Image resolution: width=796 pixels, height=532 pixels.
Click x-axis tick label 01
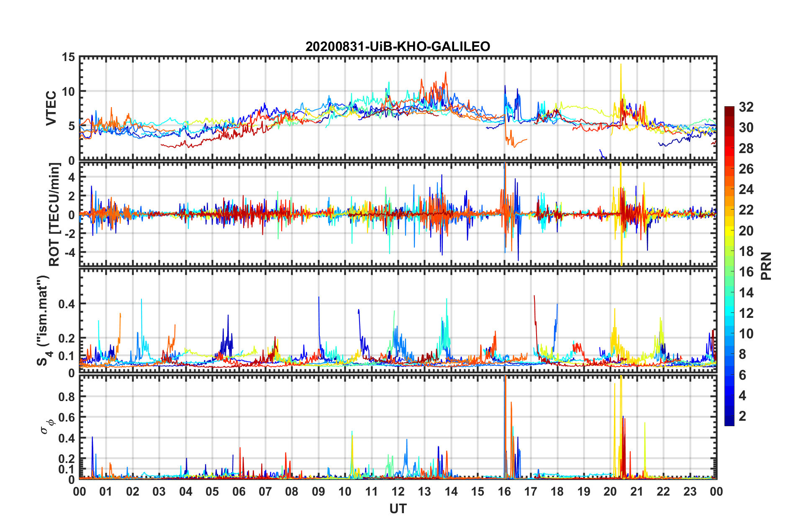coord(106,491)
